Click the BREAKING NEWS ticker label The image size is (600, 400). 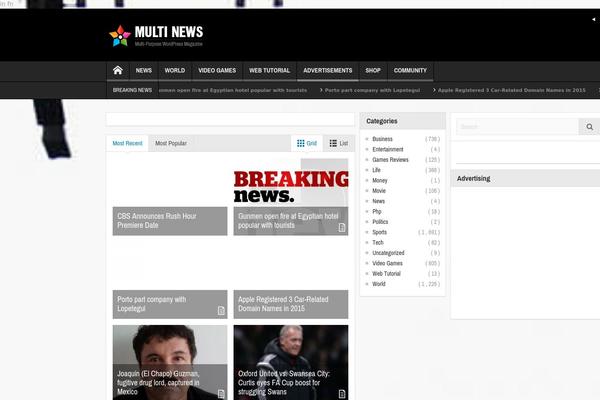point(132,90)
